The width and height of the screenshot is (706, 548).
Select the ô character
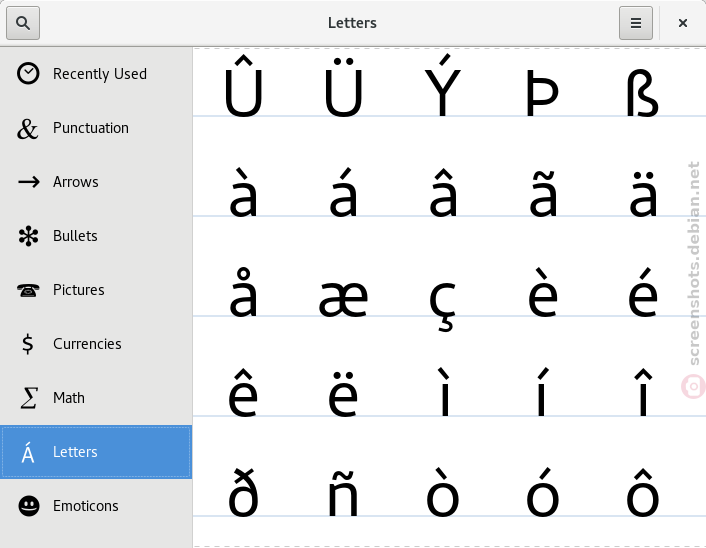643,492
